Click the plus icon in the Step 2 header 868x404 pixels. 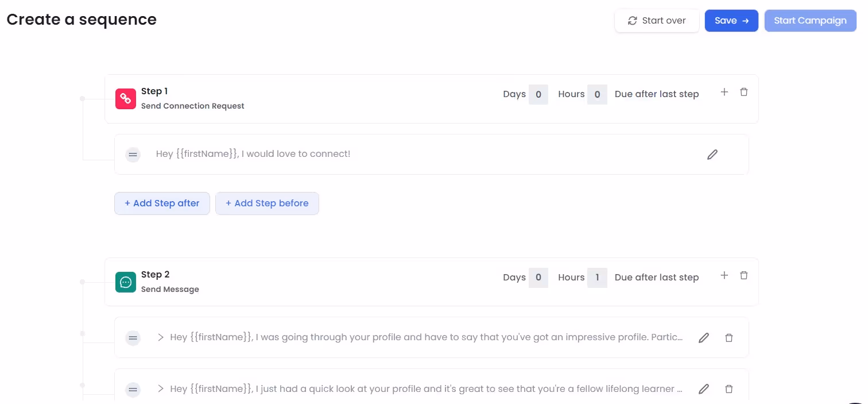pyautogui.click(x=724, y=275)
